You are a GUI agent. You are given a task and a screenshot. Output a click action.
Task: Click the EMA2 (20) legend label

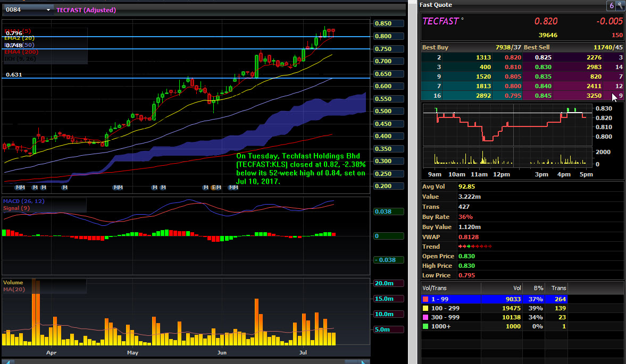[20, 38]
